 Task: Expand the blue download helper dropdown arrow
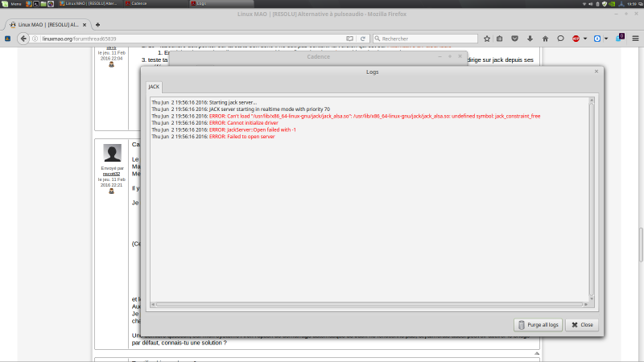point(606,39)
